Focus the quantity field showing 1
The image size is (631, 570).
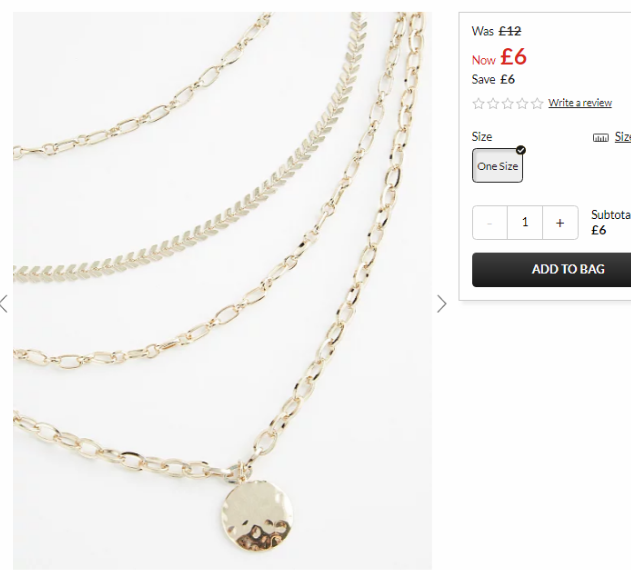(x=525, y=223)
